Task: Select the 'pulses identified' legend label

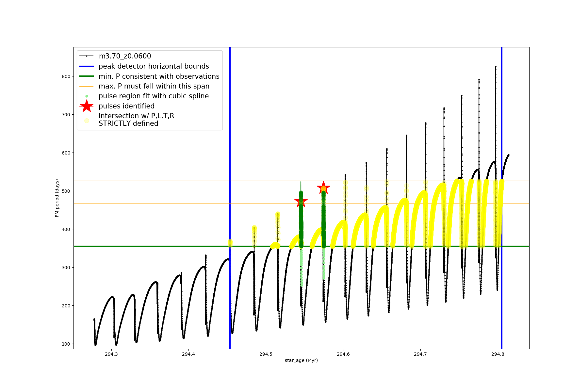Action: click(x=126, y=106)
